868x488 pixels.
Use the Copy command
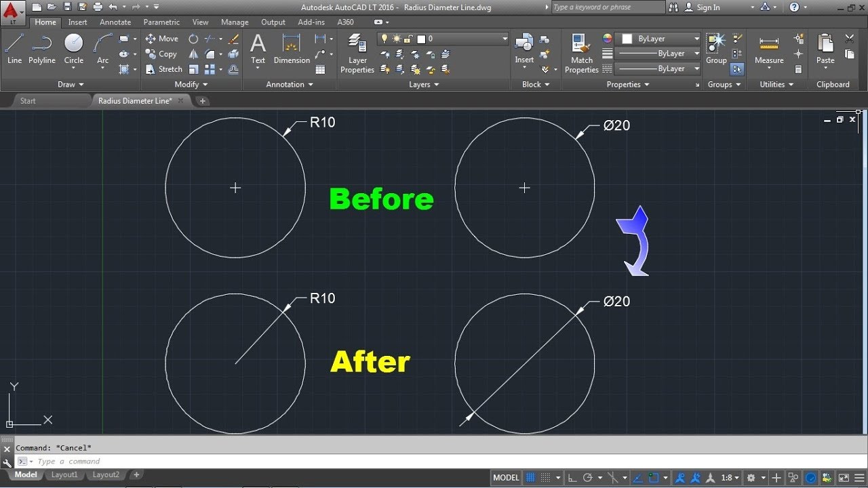(x=161, y=54)
